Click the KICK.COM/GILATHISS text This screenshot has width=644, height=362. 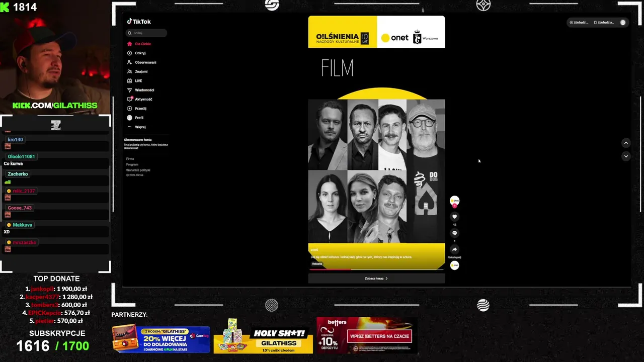tap(55, 106)
